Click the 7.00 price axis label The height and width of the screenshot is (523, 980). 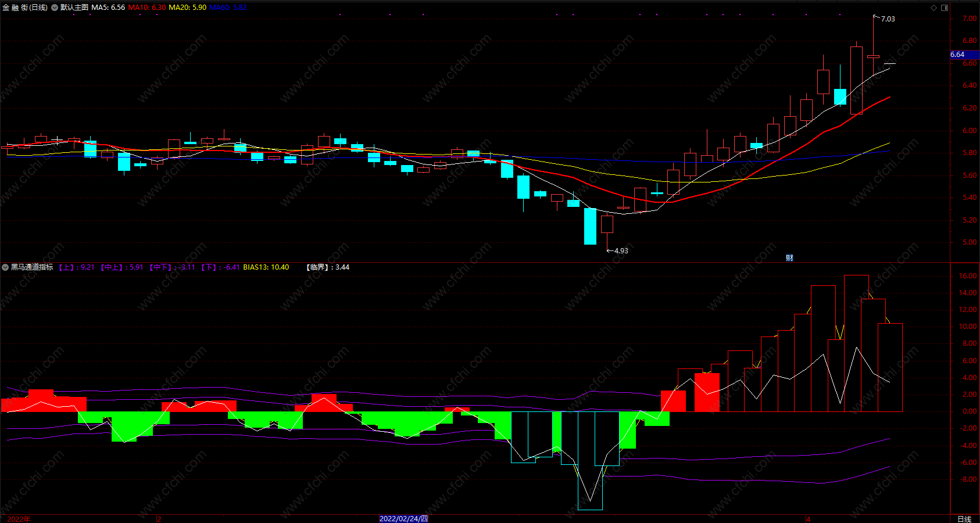pyautogui.click(x=969, y=19)
